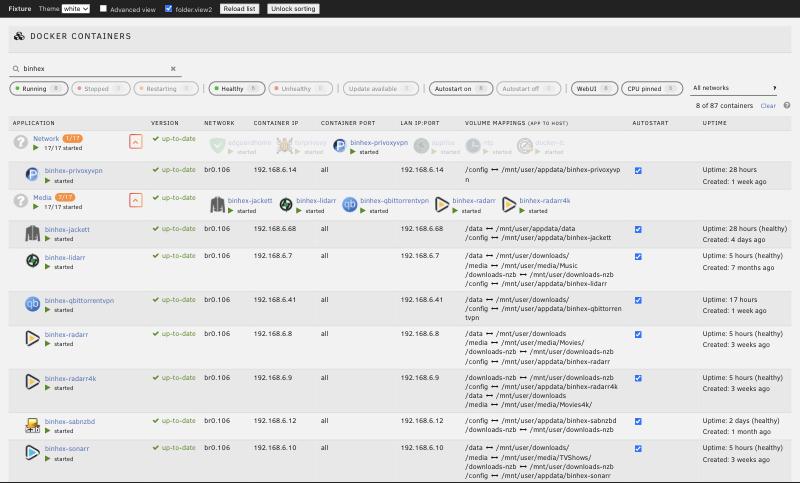Click the binhex-lidarr icon in Media folder preview
The width and height of the screenshot is (800, 483).
[x=286, y=205]
